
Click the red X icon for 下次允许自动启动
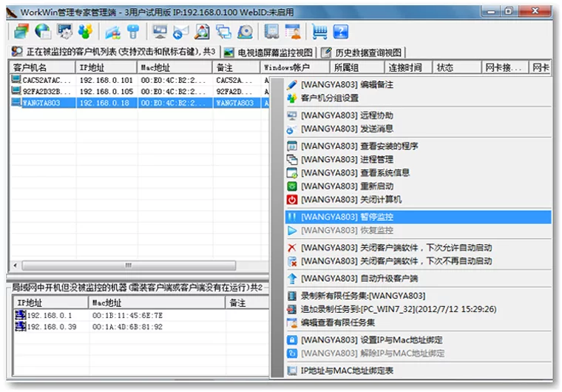pyautogui.click(x=292, y=248)
